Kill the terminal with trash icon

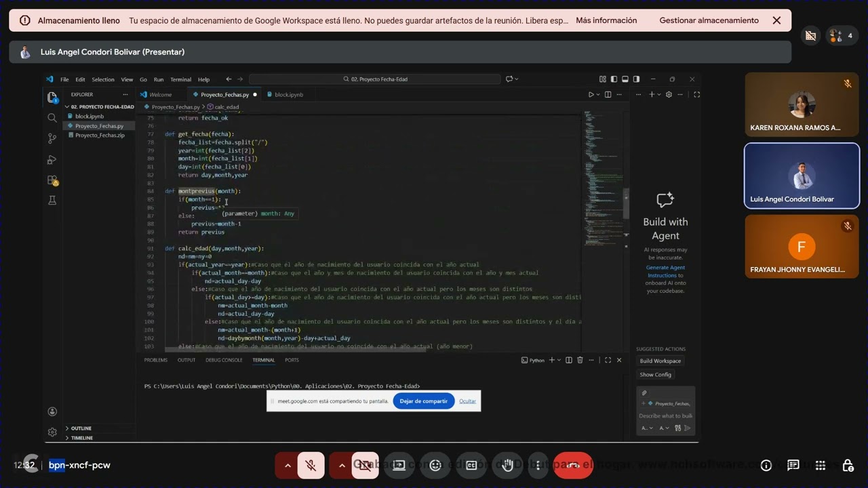[580, 360]
